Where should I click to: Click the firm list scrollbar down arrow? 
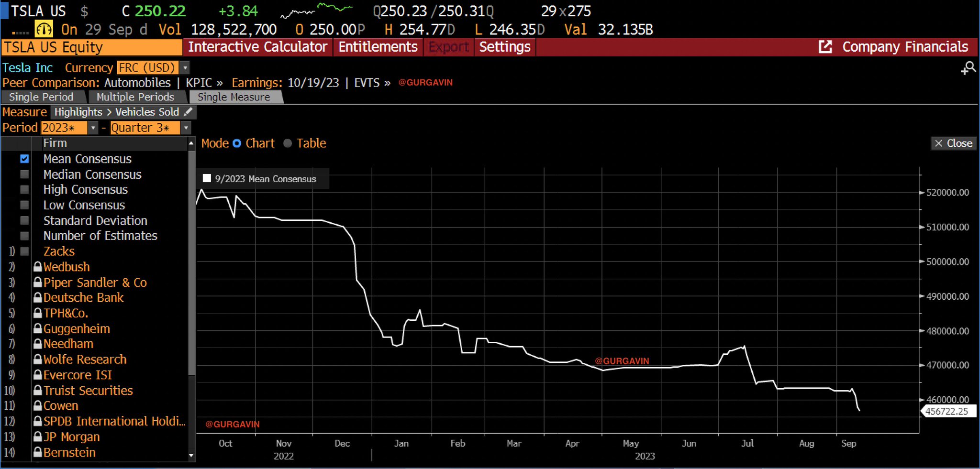[191, 456]
